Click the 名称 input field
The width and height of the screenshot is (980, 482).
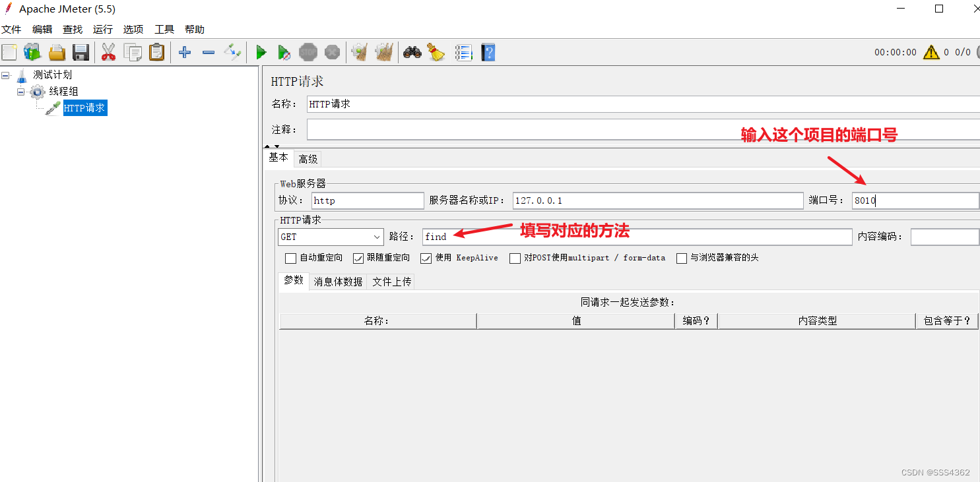coord(643,104)
